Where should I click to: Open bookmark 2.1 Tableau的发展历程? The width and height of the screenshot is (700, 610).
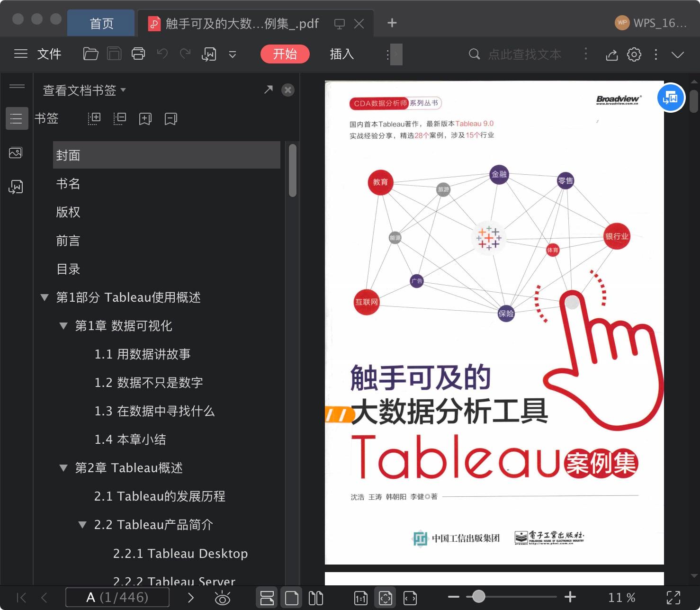coord(160,496)
